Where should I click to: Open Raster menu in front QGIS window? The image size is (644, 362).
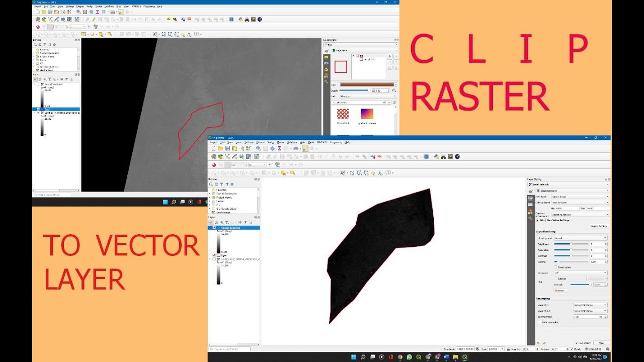tap(281, 142)
